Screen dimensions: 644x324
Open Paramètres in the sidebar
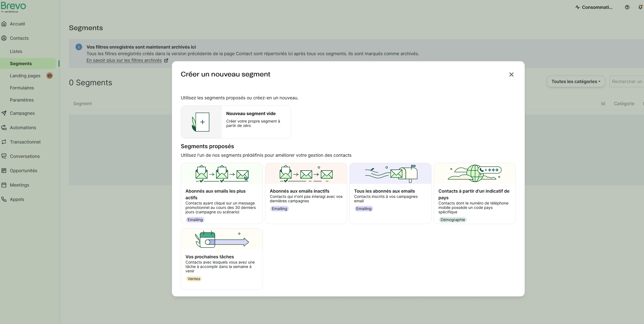[x=22, y=100]
